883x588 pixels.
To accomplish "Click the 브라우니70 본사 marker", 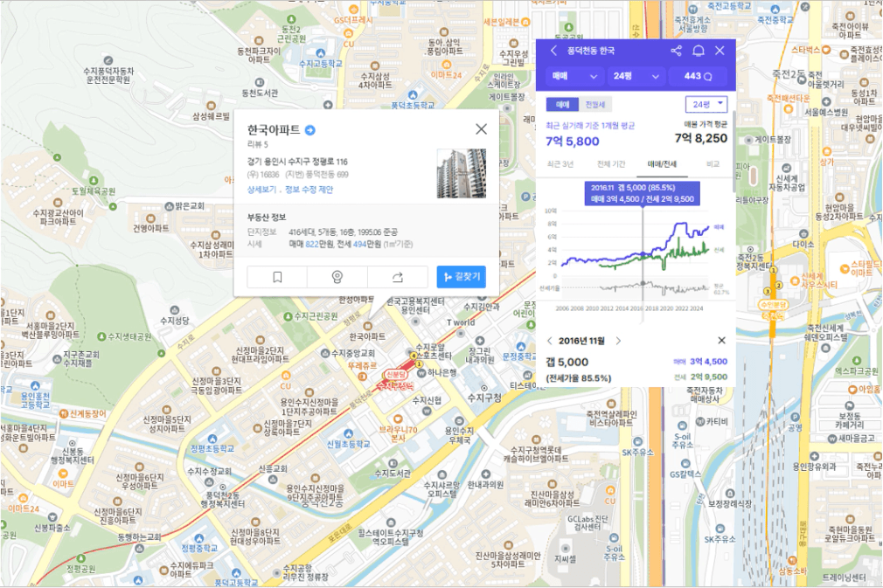I will pos(398,419).
